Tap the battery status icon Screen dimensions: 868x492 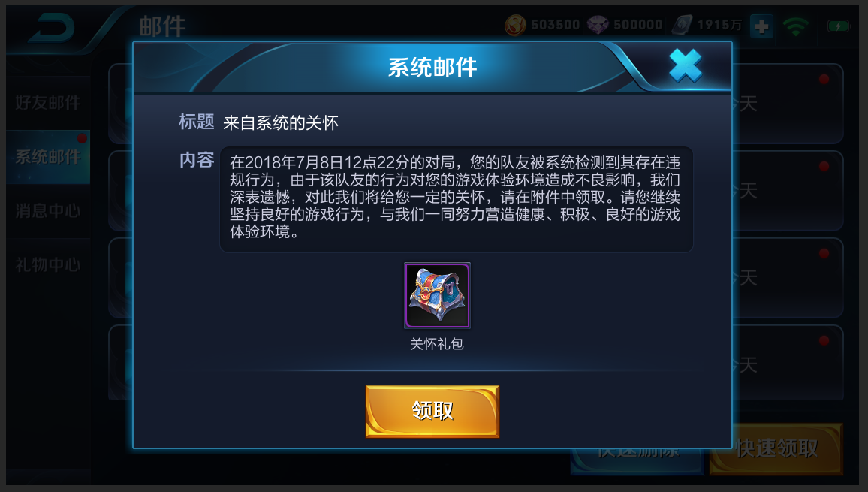click(838, 26)
